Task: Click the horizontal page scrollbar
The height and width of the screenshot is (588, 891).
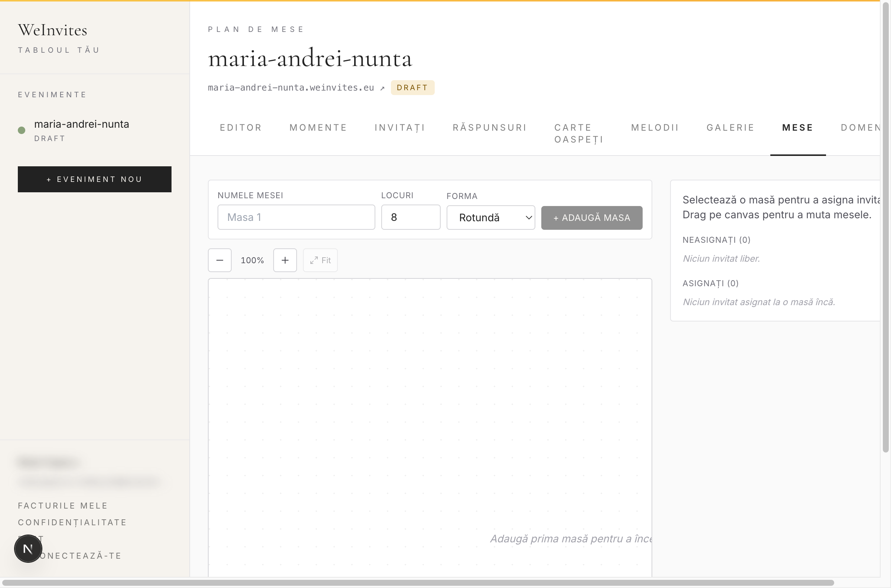Action: (x=418, y=583)
